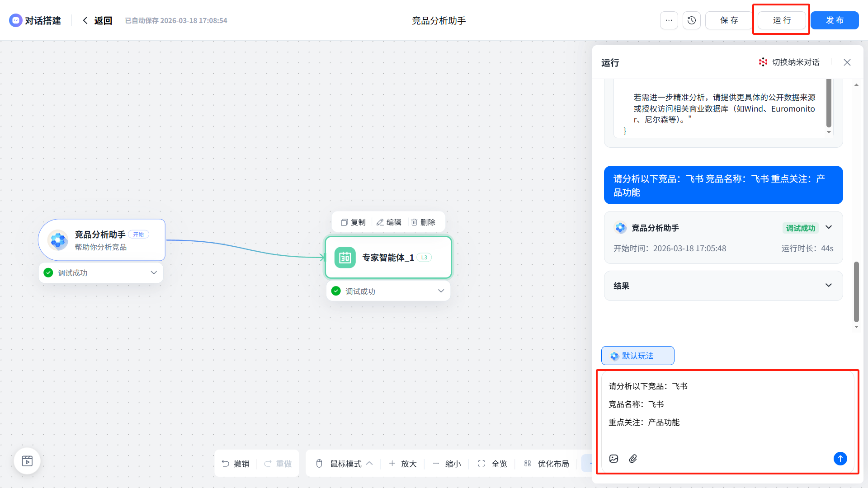Click the version history clock icon
Viewport: 868px width, 488px height.
click(691, 20)
